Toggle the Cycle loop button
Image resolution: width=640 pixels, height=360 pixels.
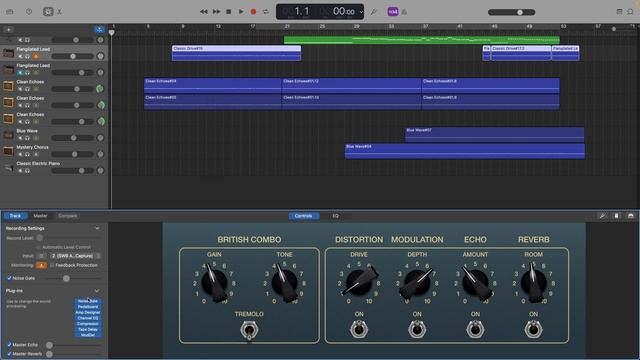[266, 12]
